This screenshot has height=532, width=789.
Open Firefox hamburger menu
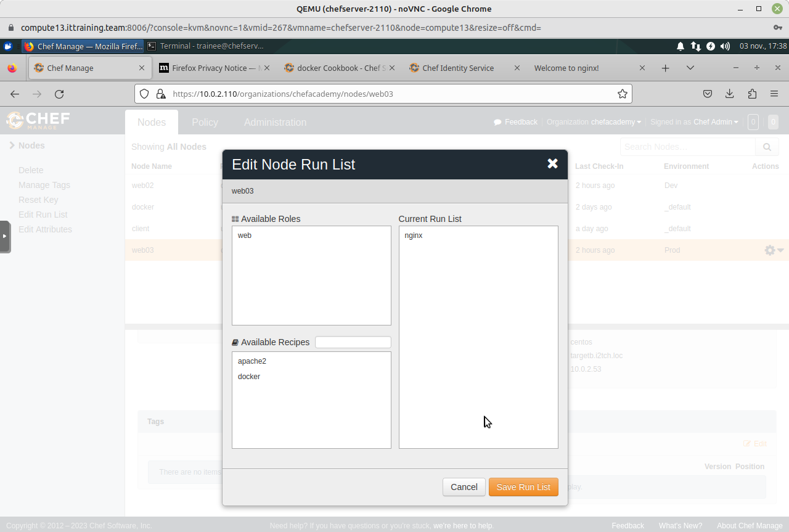774,94
